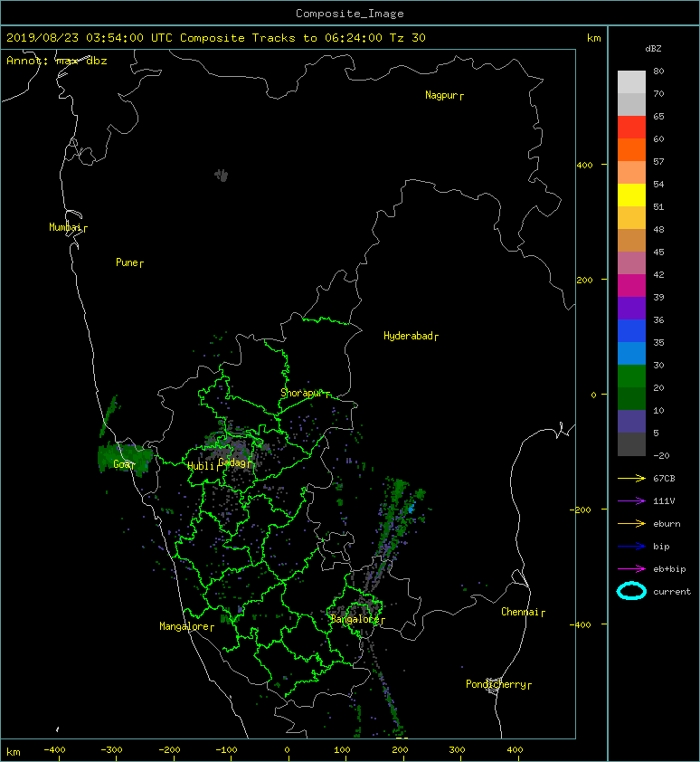Click the small gray echo north of Pune

tap(222, 175)
